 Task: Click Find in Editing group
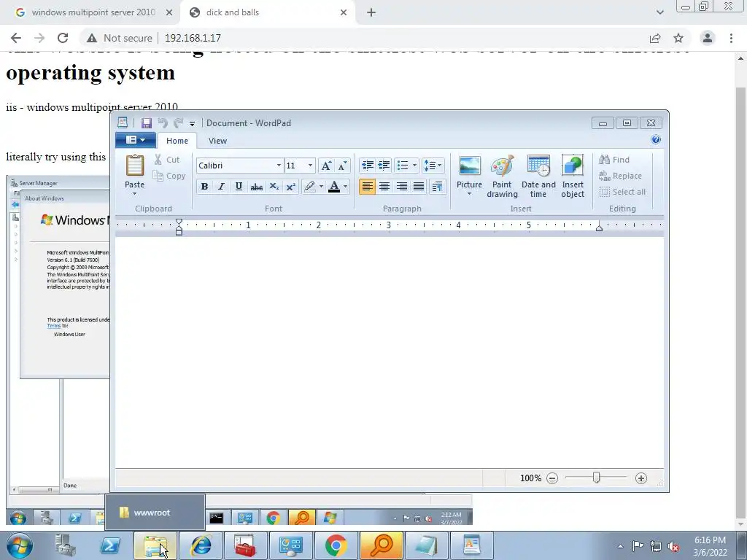coord(614,160)
